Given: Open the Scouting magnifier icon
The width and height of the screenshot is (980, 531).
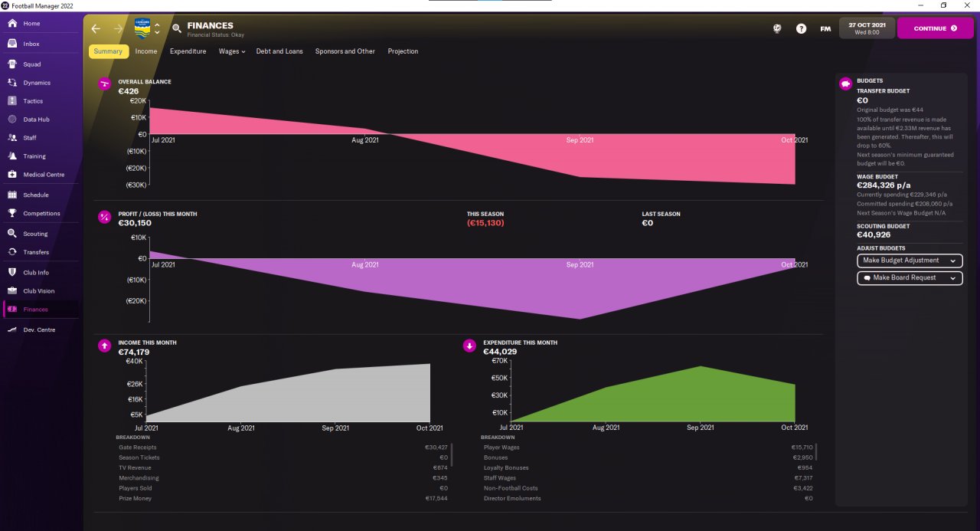Looking at the screenshot, I should click(12, 234).
